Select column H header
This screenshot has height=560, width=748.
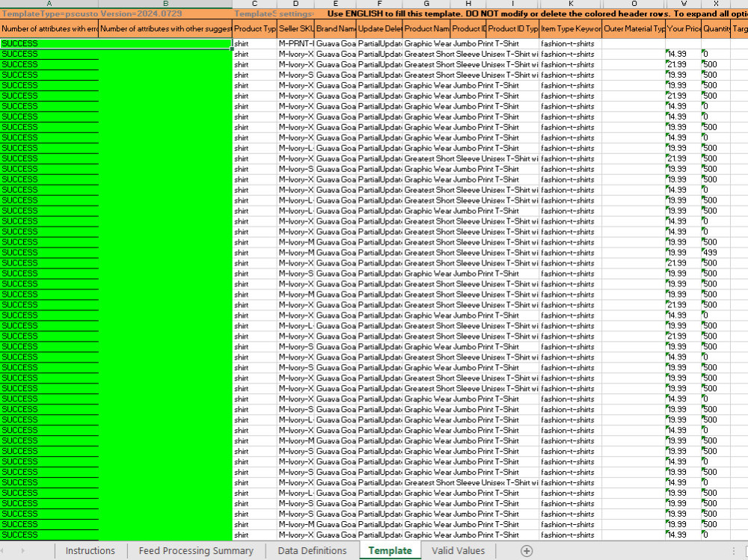(468, 4)
